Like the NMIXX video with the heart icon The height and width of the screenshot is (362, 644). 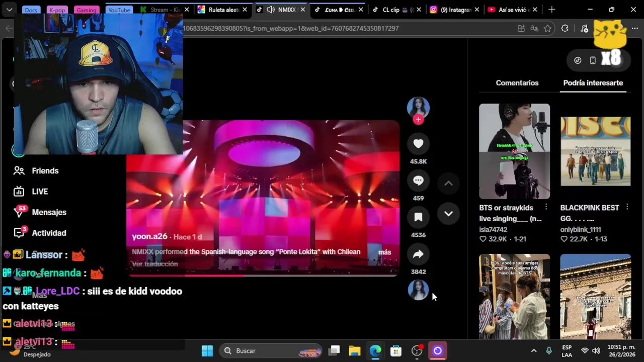click(x=418, y=144)
